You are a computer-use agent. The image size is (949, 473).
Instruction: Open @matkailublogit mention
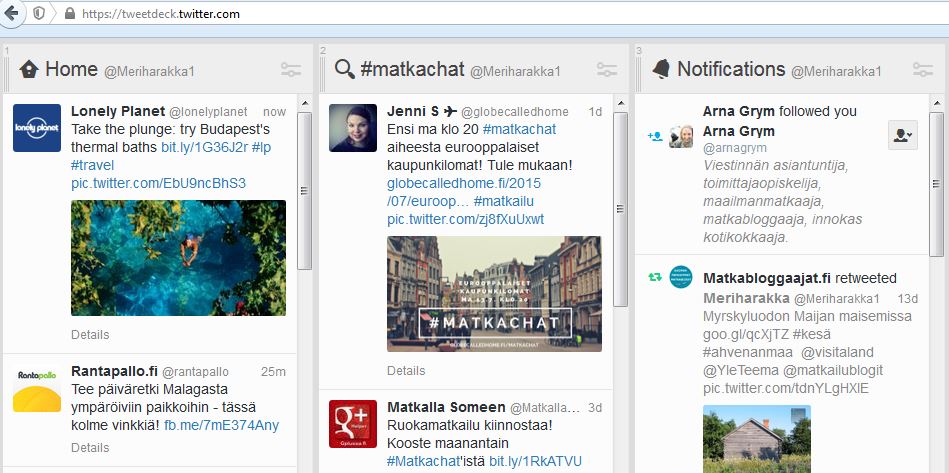coord(833,370)
